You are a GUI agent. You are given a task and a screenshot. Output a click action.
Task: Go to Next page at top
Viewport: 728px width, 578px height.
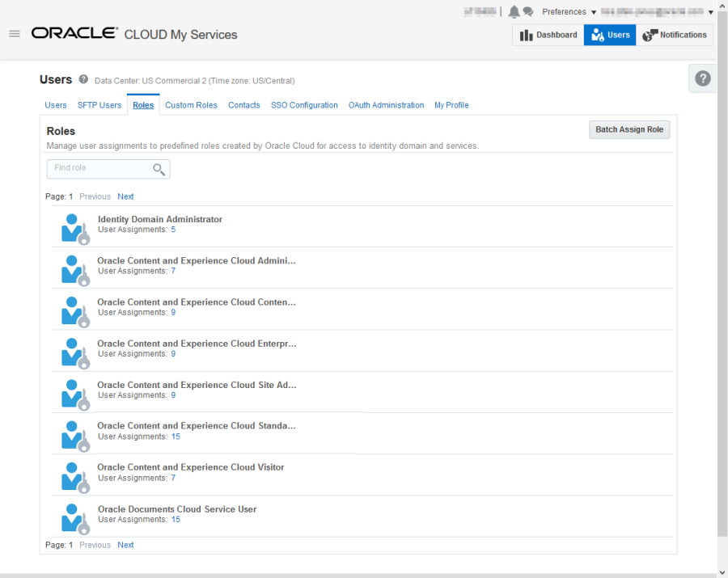(125, 196)
